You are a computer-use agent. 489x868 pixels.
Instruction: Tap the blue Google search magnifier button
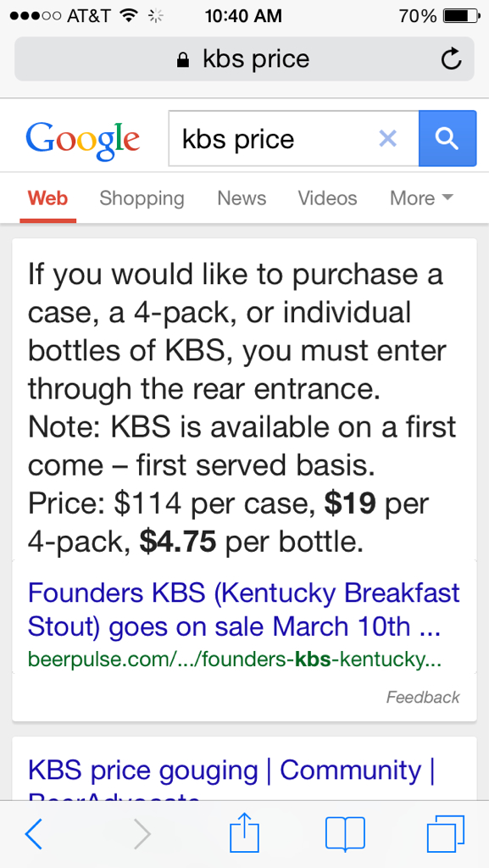[447, 138]
